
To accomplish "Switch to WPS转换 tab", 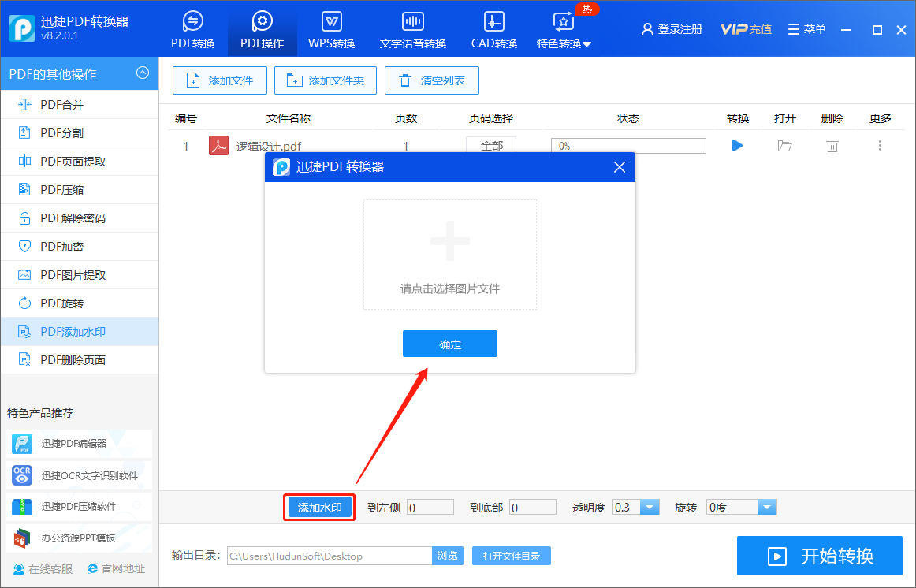I will (331, 29).
